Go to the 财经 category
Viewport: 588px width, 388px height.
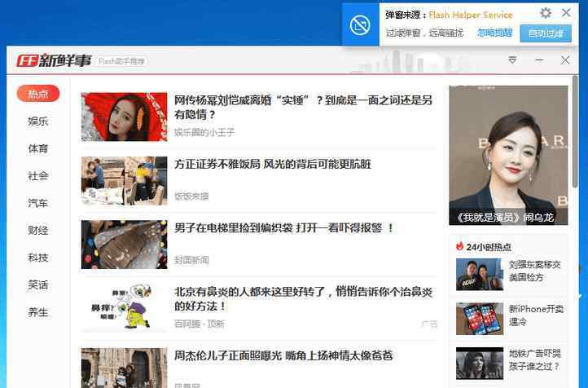click(x=38, y=231)
